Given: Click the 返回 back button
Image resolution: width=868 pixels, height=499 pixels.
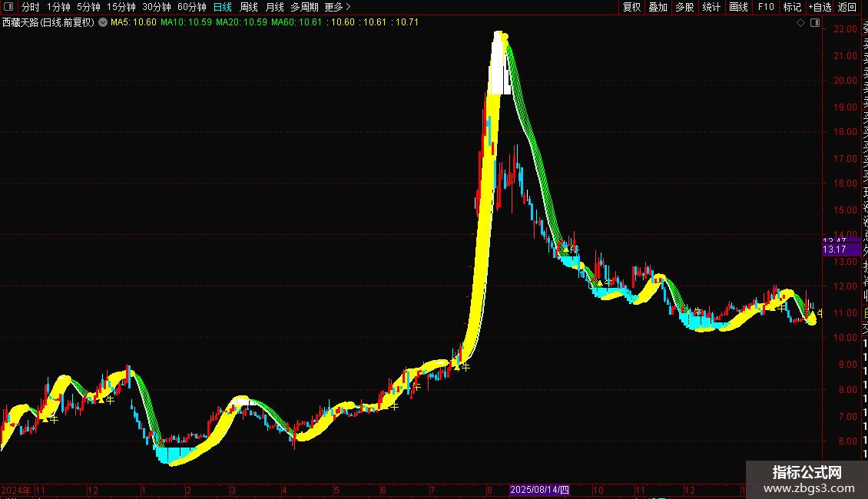Looking at the screenshot, I should tap(847, 7).
